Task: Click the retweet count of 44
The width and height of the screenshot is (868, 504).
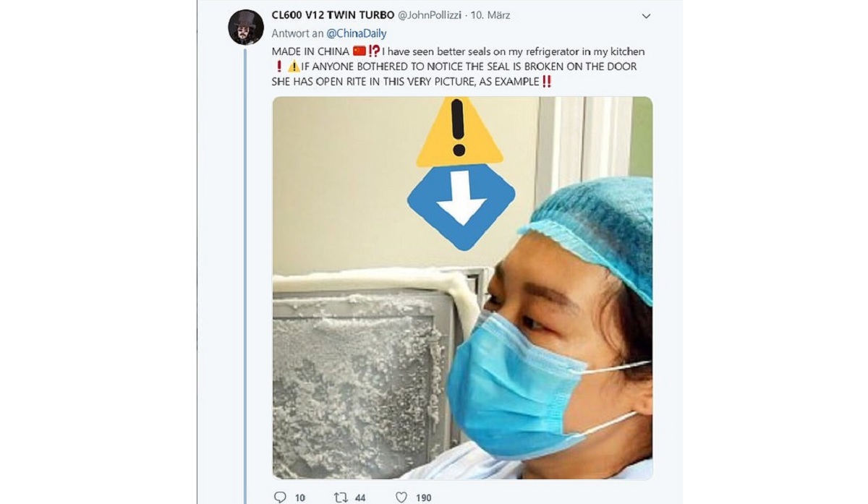Action: coord(360,497)
